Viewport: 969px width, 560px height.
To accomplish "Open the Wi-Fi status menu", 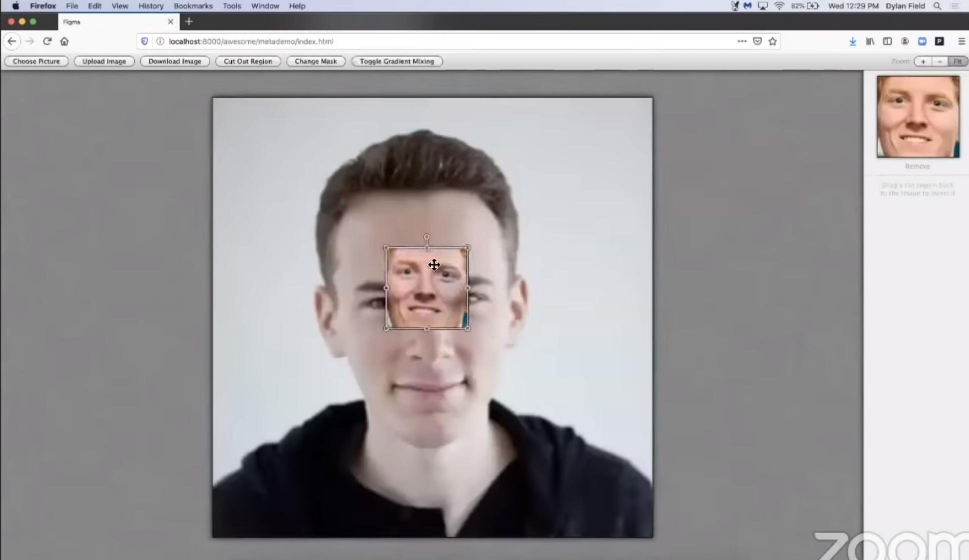I will (x=779, y=6).
